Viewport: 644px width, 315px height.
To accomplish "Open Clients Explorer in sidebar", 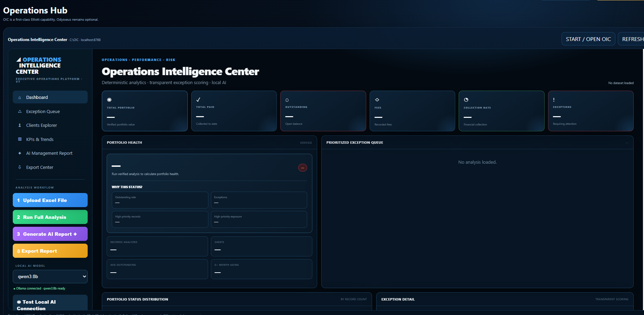I will pyautogui.click(x=50, y=125).
